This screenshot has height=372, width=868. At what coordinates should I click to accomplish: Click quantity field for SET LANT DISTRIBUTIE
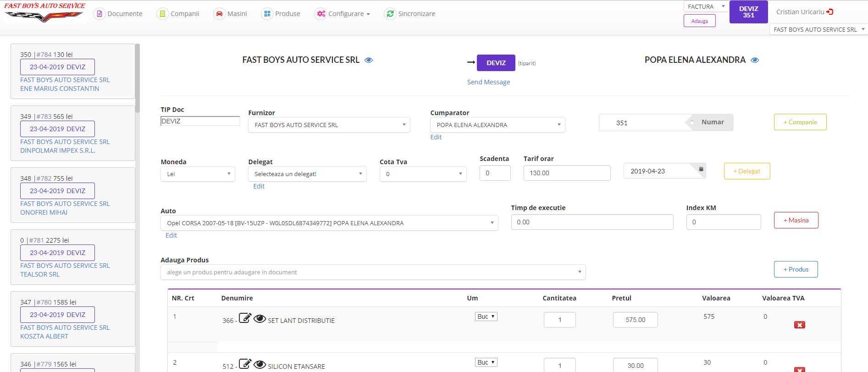(x=560, y=320)
